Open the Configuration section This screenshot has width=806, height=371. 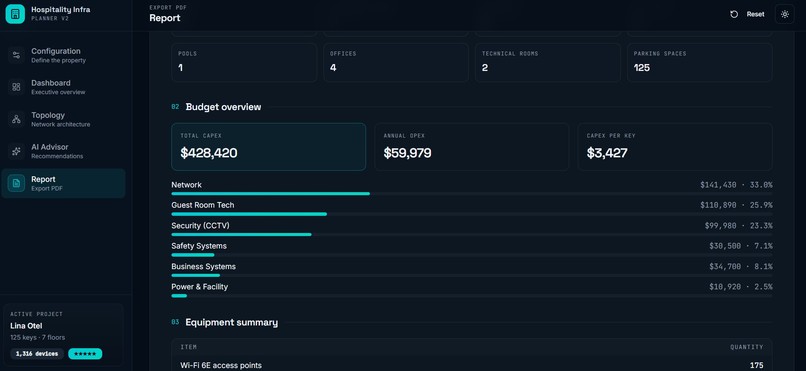(x=63, y=55)
